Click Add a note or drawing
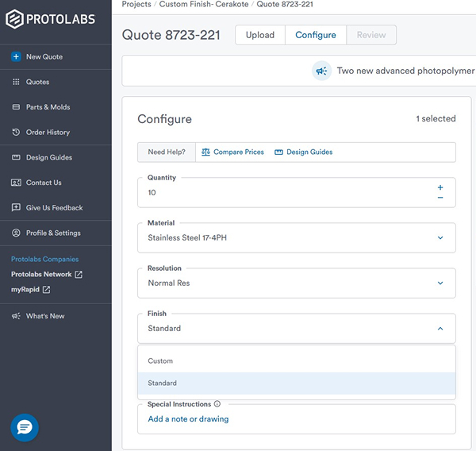Screen dimensions: 476x451 tap(188, 418)
